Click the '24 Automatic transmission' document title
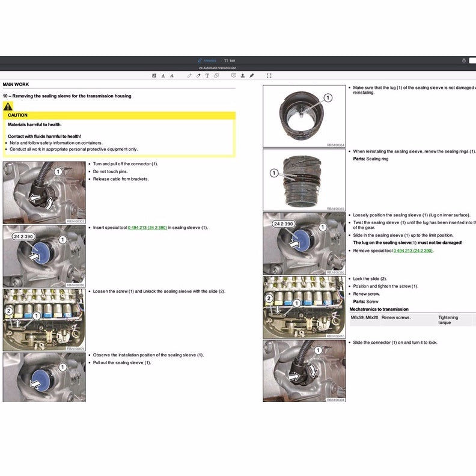Viewport: 476px width, 476px height. [218, 68]
